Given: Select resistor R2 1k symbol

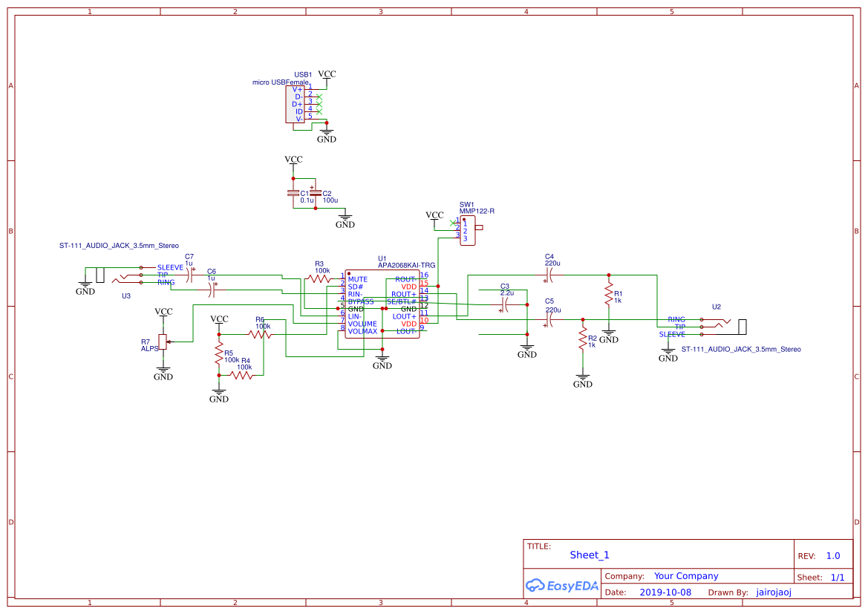Looking at the screenshot, I should [x=583, y=341].
